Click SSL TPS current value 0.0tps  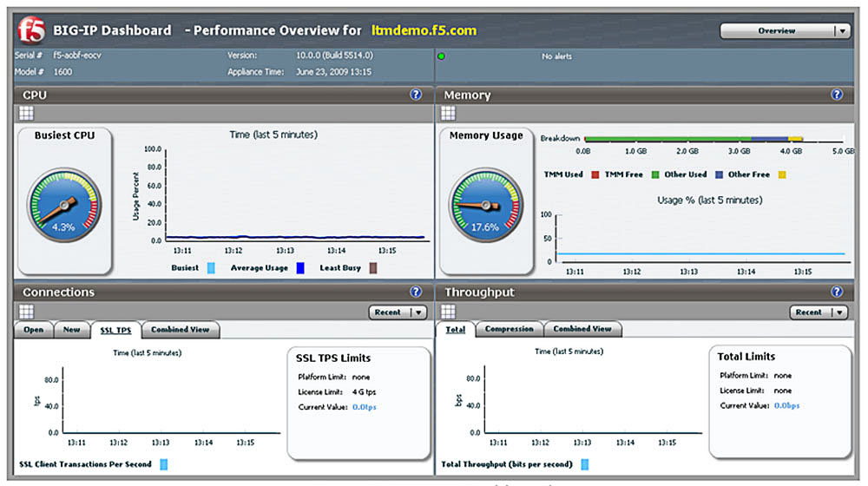coord(365,407)
